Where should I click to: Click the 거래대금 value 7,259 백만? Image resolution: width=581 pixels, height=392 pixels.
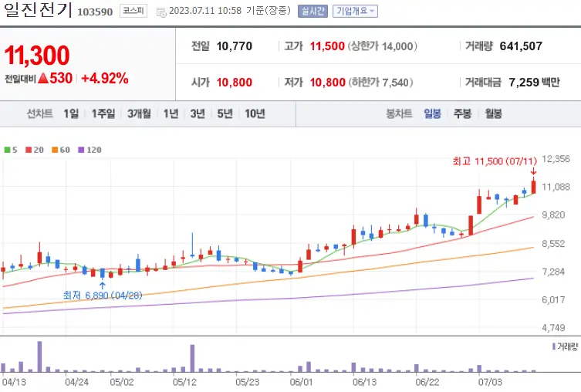534,83
